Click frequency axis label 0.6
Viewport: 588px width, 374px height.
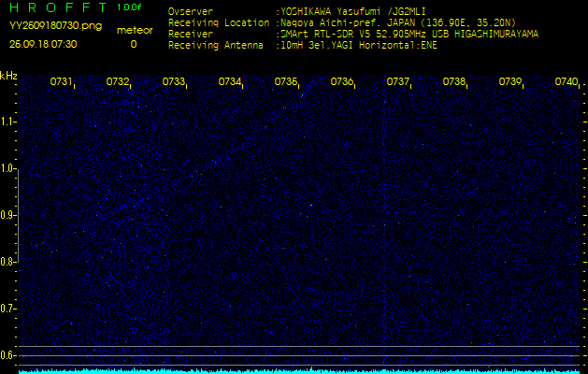pyautogui.click(x=7, y=355)
